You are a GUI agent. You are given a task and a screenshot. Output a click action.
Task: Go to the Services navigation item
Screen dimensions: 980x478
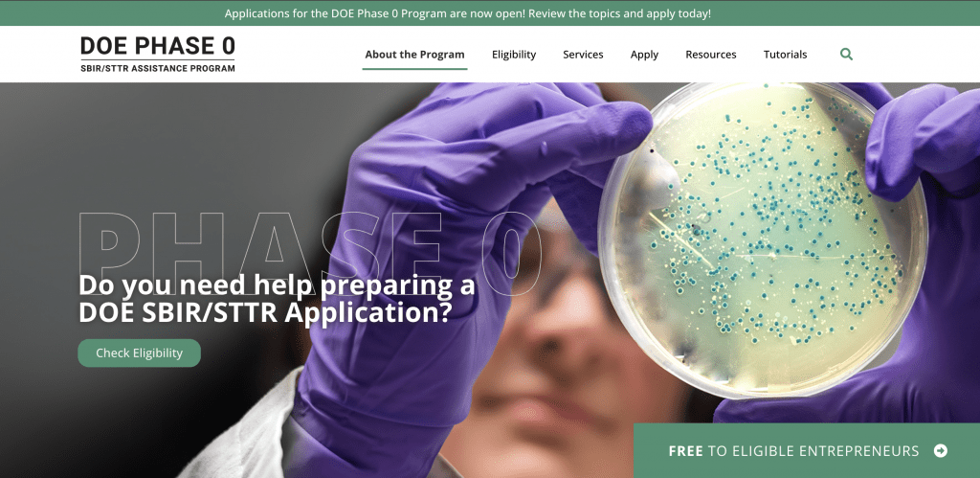coord(583,55)
